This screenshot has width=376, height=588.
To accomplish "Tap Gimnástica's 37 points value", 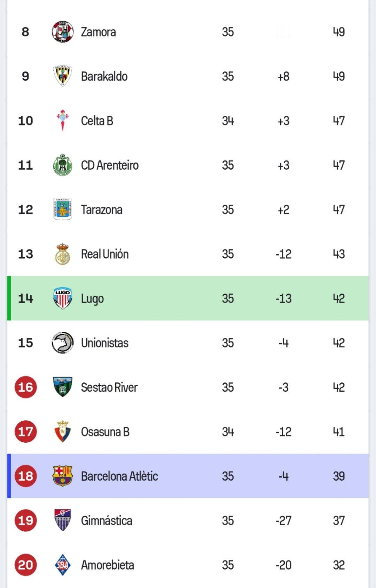I will pos(339,520).
